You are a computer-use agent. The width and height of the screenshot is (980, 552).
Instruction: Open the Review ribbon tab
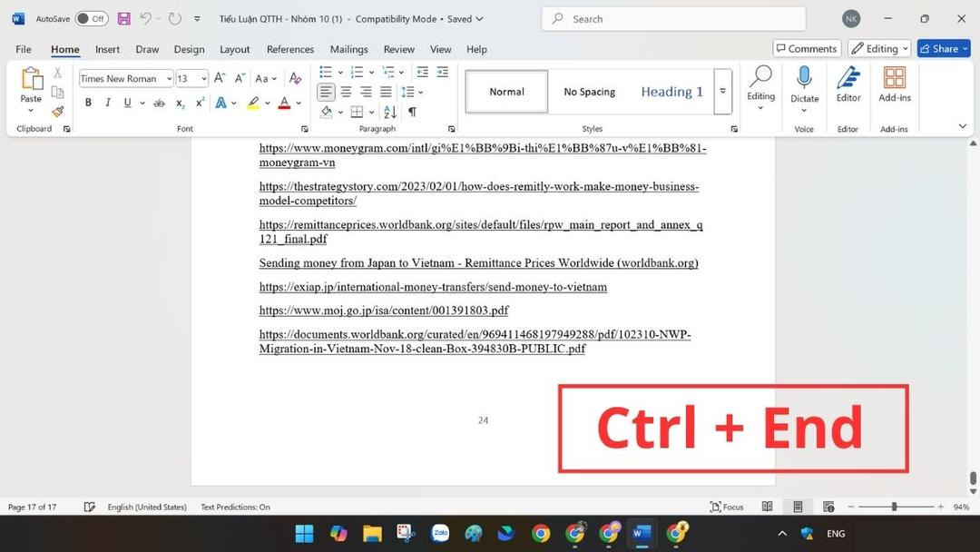click(397, 49)
